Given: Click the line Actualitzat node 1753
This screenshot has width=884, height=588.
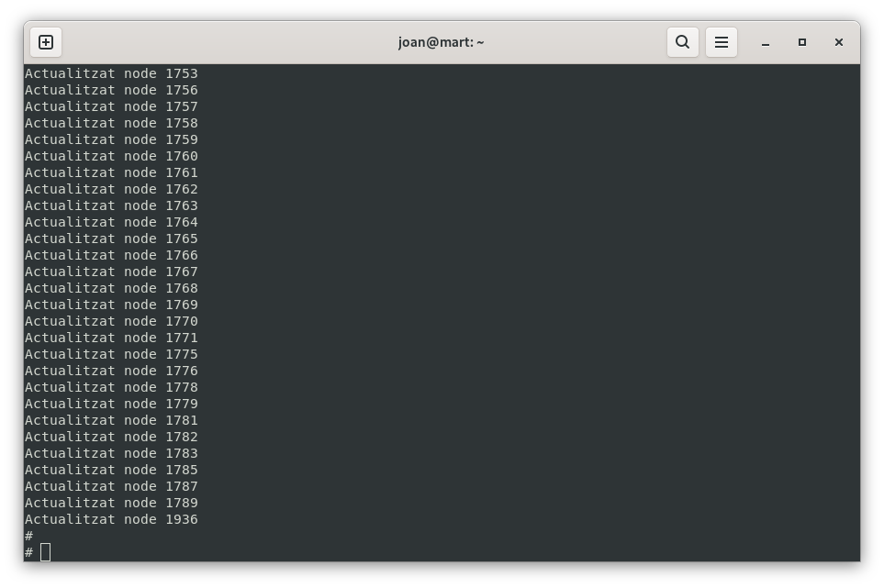Looking at the screenshot, I should click(x=112, y=73).
